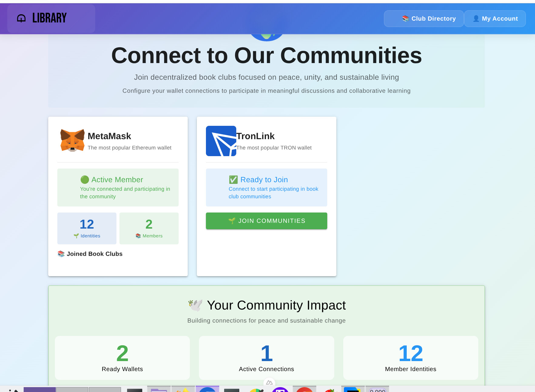Click the "Connect to Our Communities" heading
Viewport: 535px width, 392px height.
coord(267,55)
